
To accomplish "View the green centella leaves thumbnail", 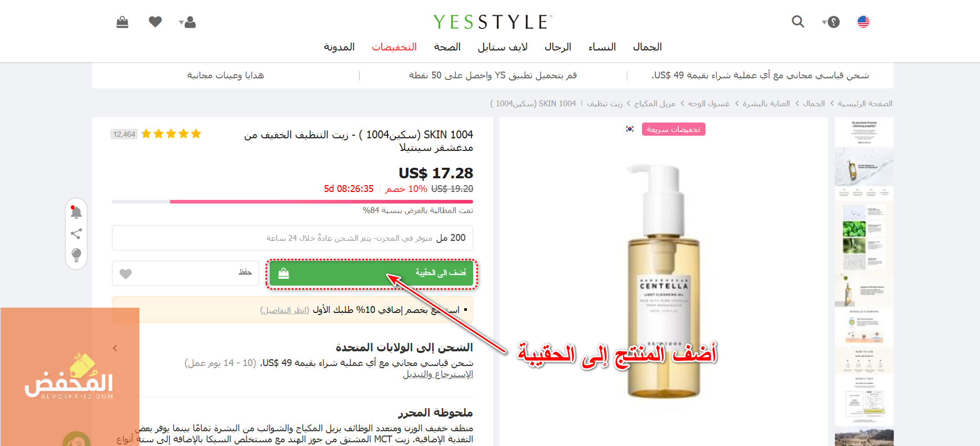I will pyautogui.click(x=854, y=229).
